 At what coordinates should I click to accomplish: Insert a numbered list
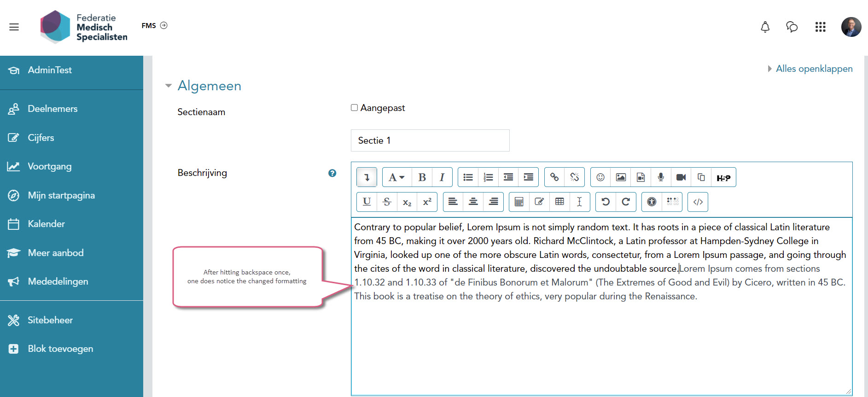point(488,177)
